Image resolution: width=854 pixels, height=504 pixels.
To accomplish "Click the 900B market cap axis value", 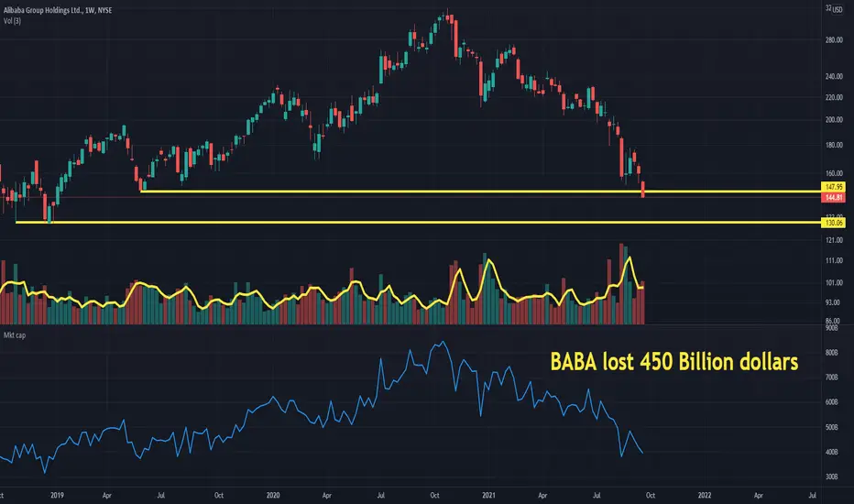I will (832, 328).
